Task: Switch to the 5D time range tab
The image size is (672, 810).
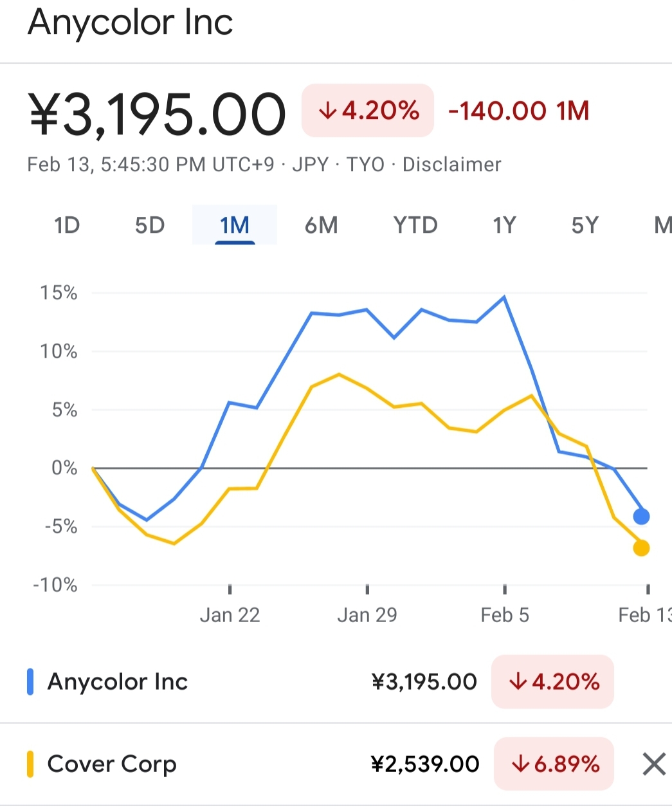Action: tap(150, 225)
